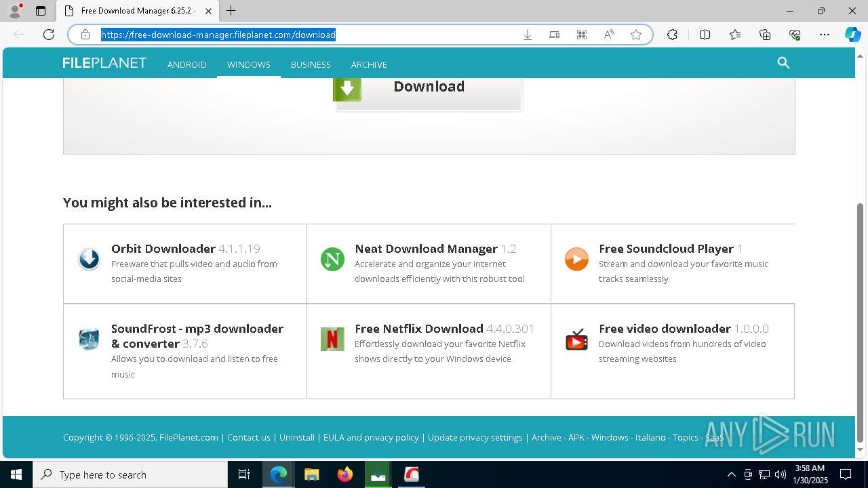868x488 pixels.
Task: Launch Firefox from the taskbar
Action: [x=345, y=474]
